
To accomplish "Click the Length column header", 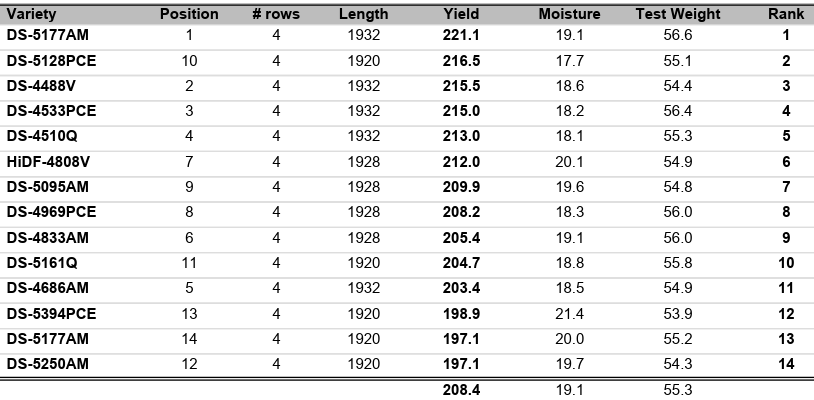I will point(363,14).
